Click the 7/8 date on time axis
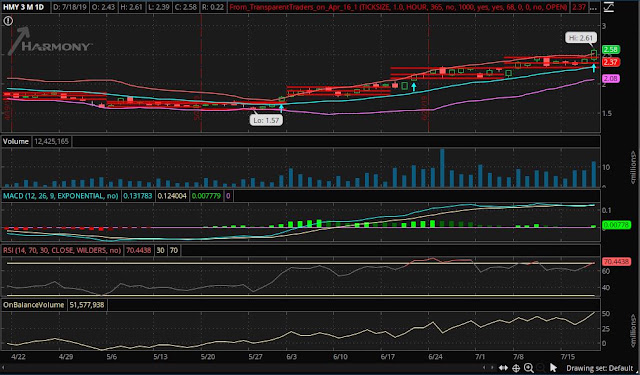Viewport: 640px width, 375px height. coord(518,357)
